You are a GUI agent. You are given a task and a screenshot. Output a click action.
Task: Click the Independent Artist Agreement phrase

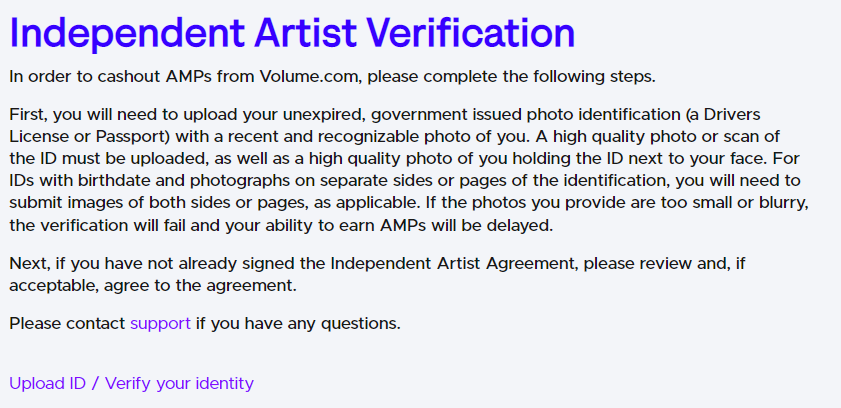[x=455, y=264]
